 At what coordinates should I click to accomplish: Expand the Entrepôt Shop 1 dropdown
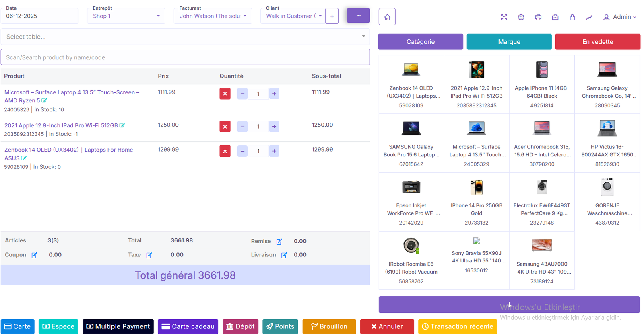tap(126, 16)
